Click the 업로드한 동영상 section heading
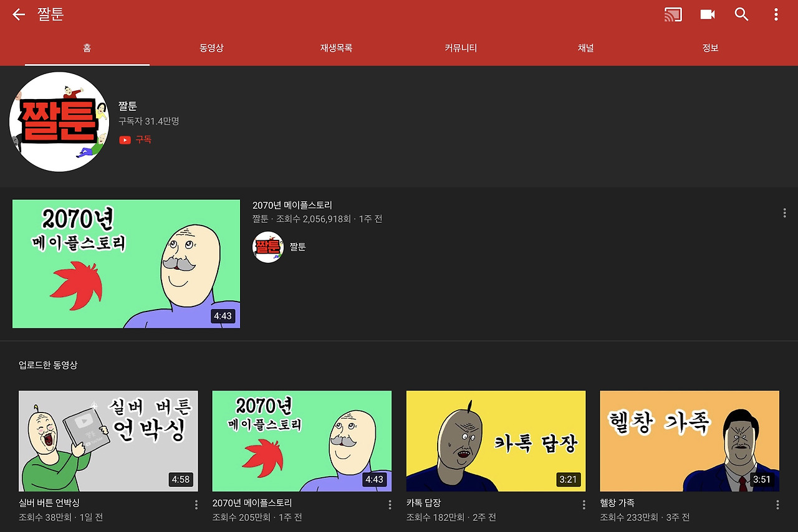 pos(48,365)
